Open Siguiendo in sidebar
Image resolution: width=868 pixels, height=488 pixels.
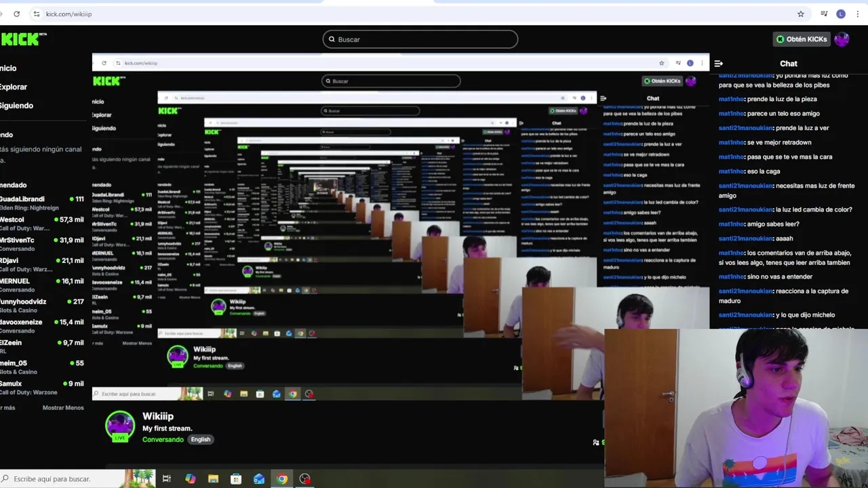(x=16, y=105)
